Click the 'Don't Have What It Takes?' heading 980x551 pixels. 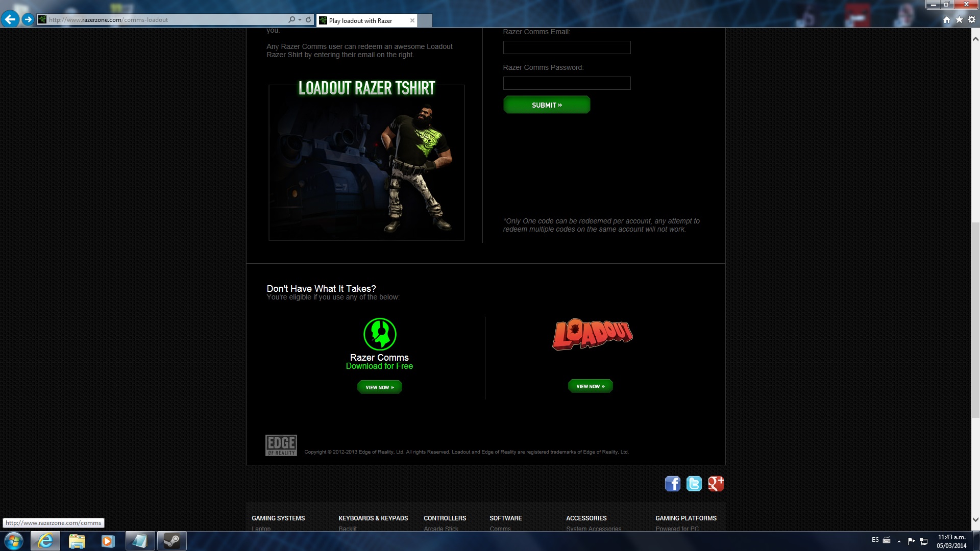coord(321,288)
